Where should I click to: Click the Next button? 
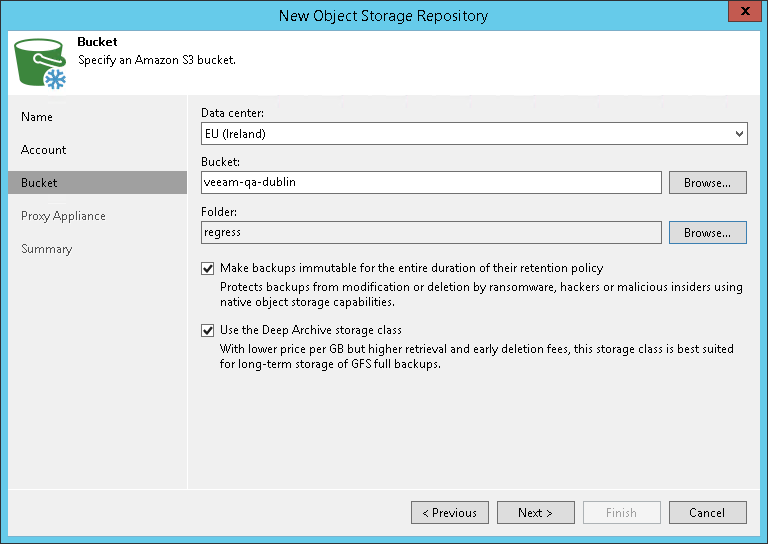(x=536, y=513)
